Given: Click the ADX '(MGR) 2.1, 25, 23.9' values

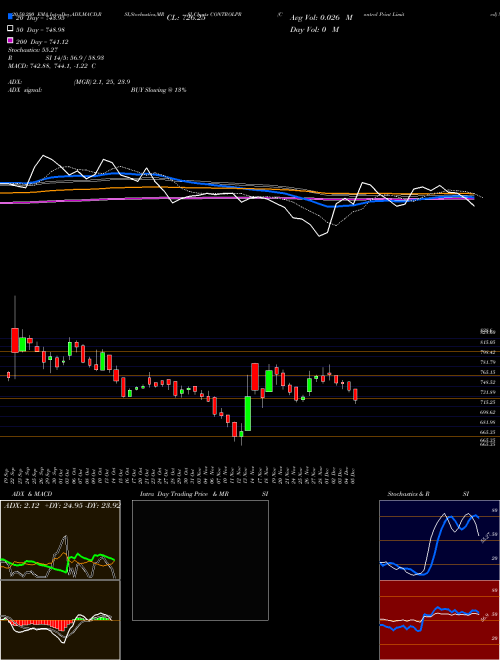Looking at the screenshot, I should tap(101, 82).
